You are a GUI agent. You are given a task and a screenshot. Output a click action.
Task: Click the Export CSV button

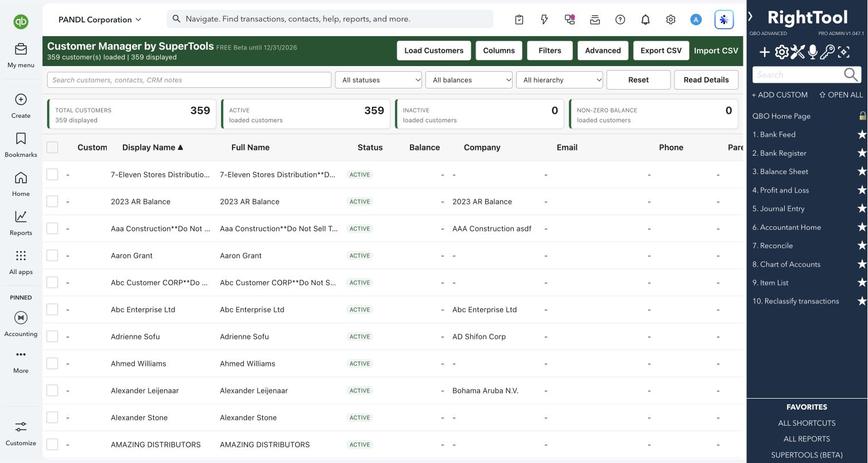[661, 51]
